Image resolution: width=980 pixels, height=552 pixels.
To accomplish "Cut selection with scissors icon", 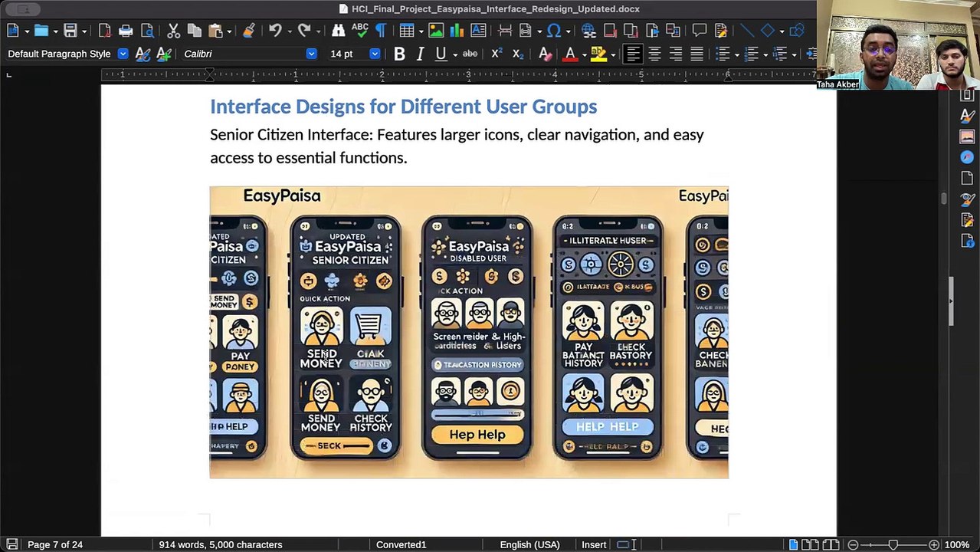I will [x=173, y=31].
